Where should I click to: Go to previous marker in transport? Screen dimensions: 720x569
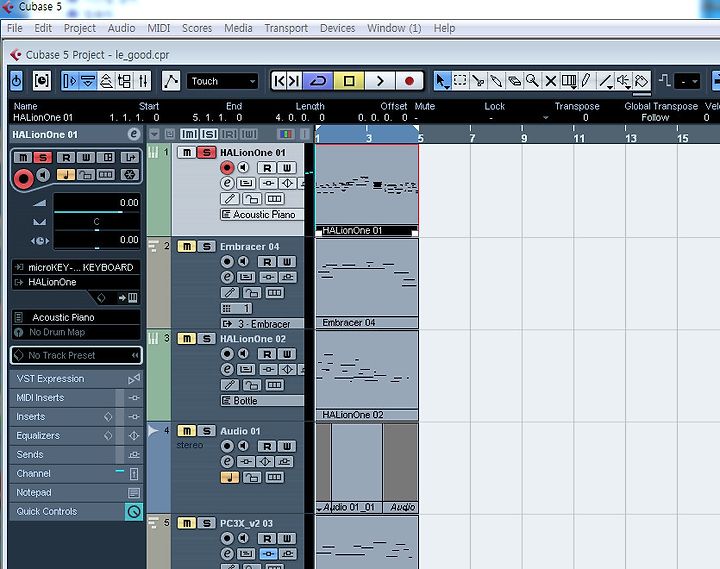coord(279,81)
